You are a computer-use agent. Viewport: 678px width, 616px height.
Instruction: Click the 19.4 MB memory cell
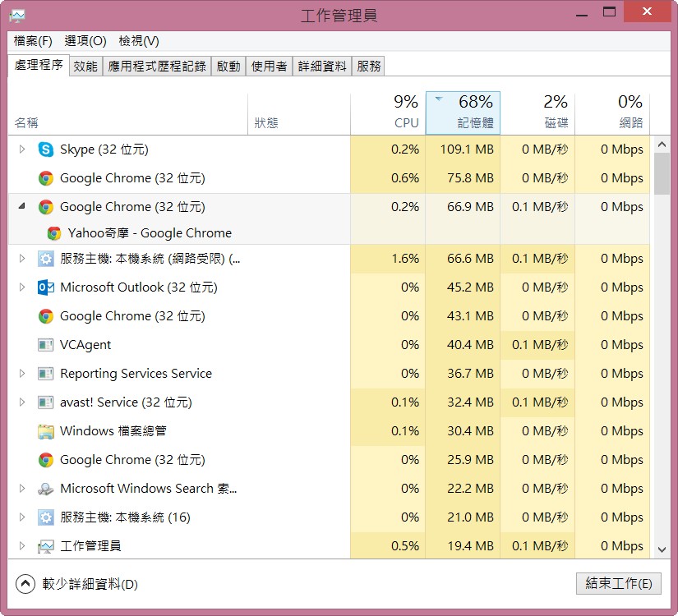464,546
